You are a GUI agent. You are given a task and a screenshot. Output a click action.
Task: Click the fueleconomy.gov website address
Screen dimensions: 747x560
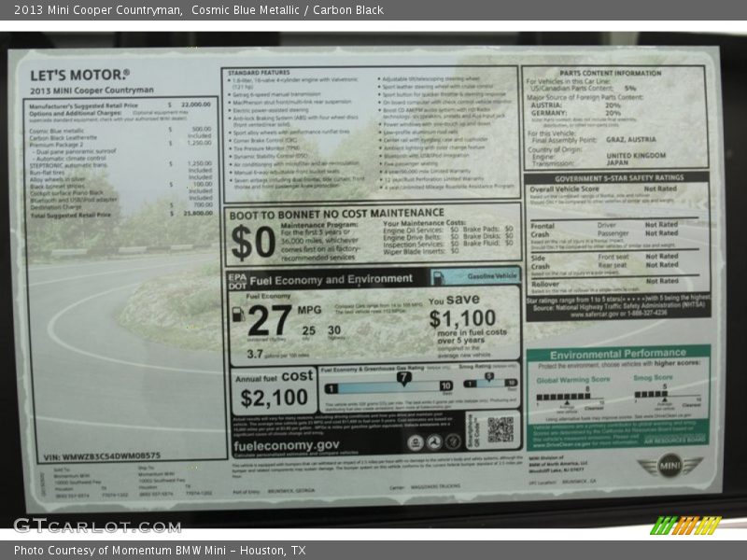click(287, 446)
